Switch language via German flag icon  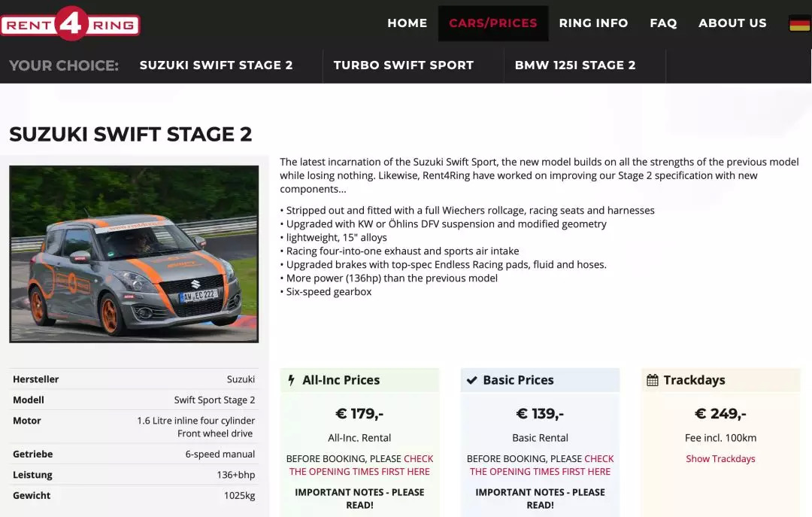[799, 23]
